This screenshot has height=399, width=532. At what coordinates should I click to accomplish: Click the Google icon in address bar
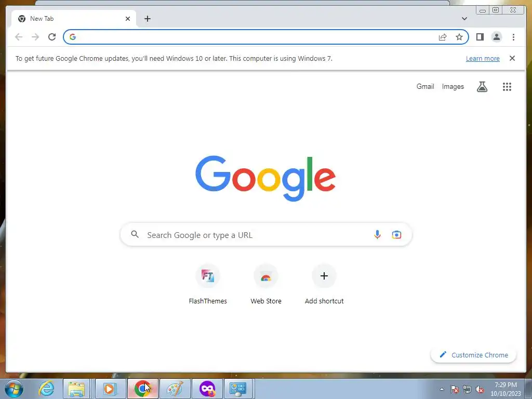(x=73, y=37)
